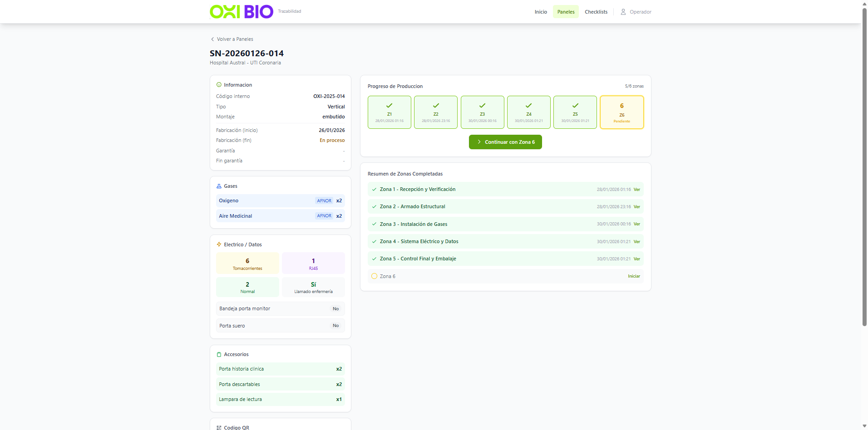Click Ver link for Zona 3
Screen dimensions: 868x430
click(637, 224)
